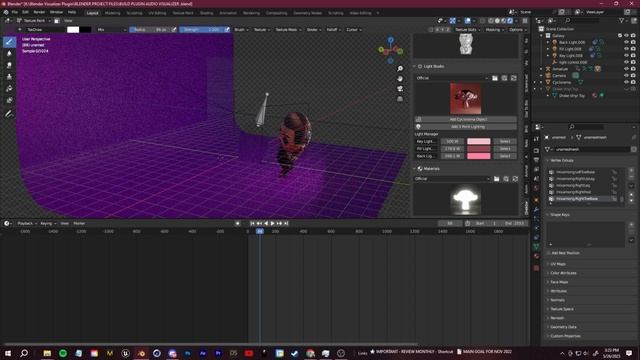Toggle Camera viewport visibility eye
640x360 pixels.
pyautogui.click(x=627, y=76)
